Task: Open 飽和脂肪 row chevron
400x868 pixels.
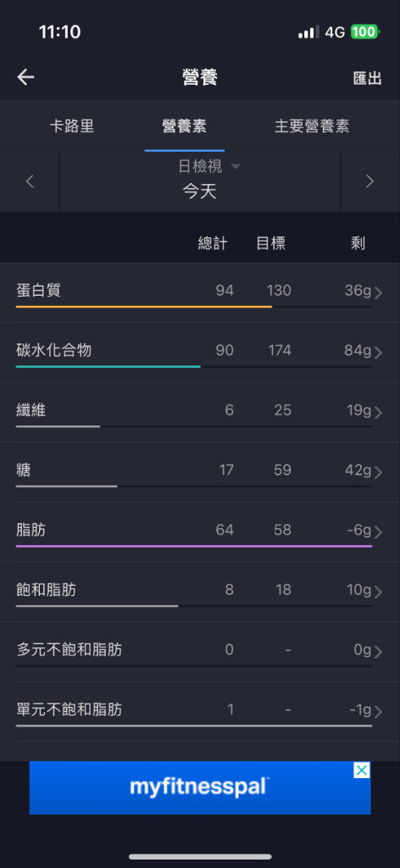Action: [x=379, y=593]
